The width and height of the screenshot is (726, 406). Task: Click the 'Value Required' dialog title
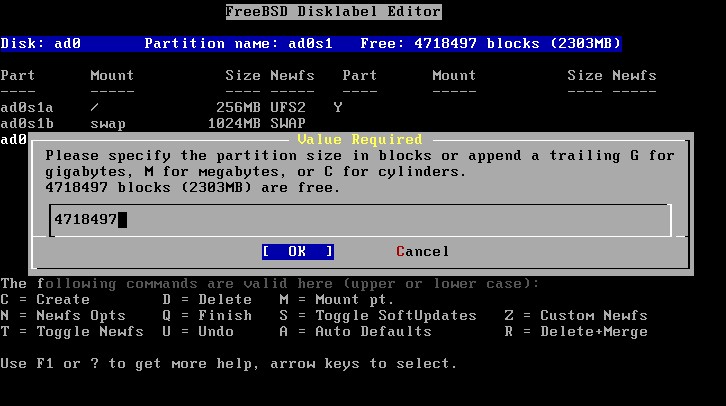click(360, 139)
